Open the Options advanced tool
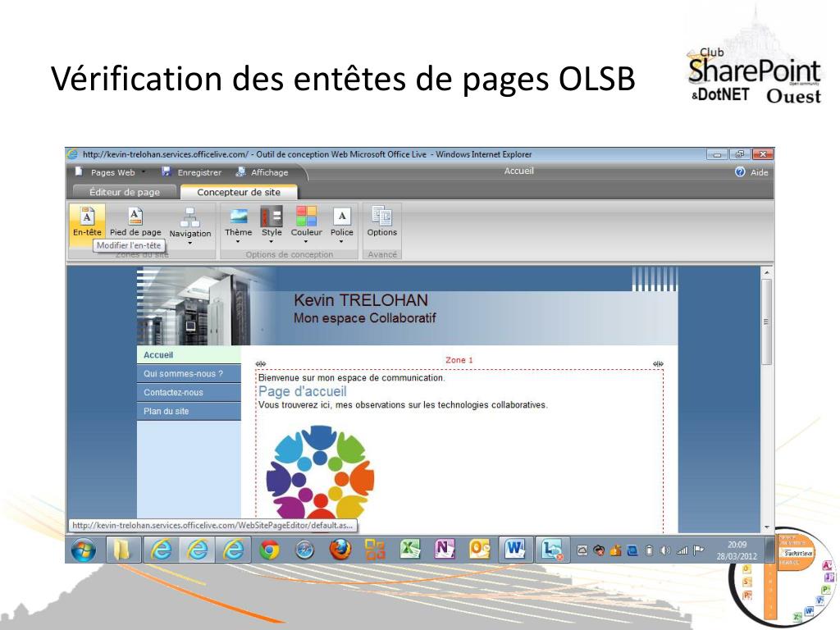 click(x=382, y=221)
